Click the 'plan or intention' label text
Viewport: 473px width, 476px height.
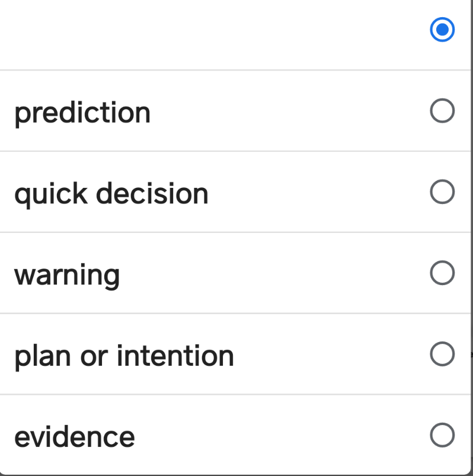coord(124,357)
